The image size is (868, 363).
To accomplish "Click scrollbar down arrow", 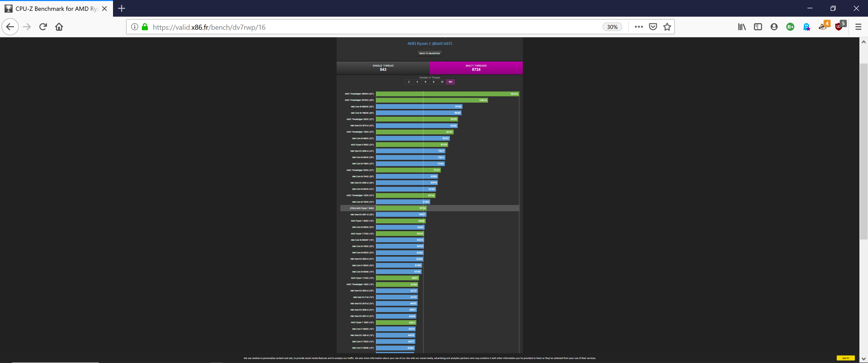I will tap(863, 359).
